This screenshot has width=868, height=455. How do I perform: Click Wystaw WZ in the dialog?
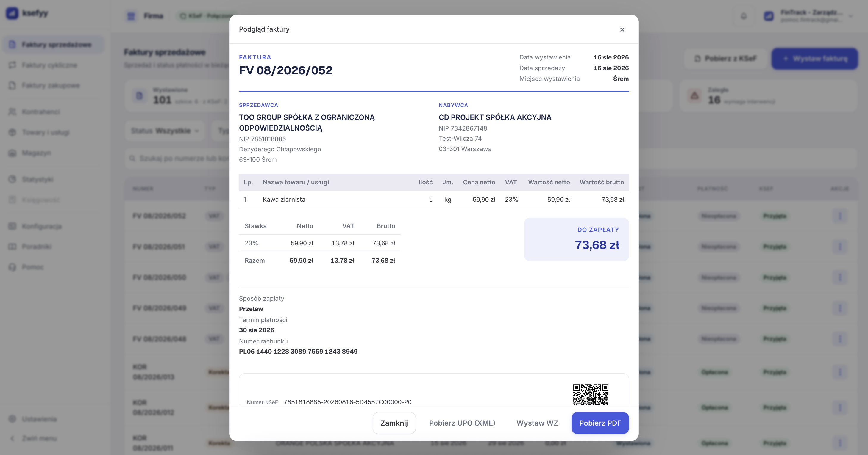[537, 423]
